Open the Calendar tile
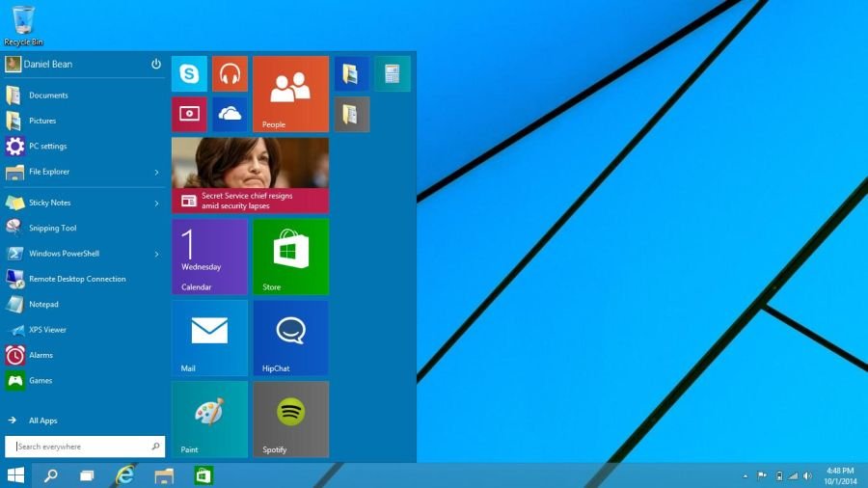Screen dimensions: 868x488 click(x=210, y=257)
